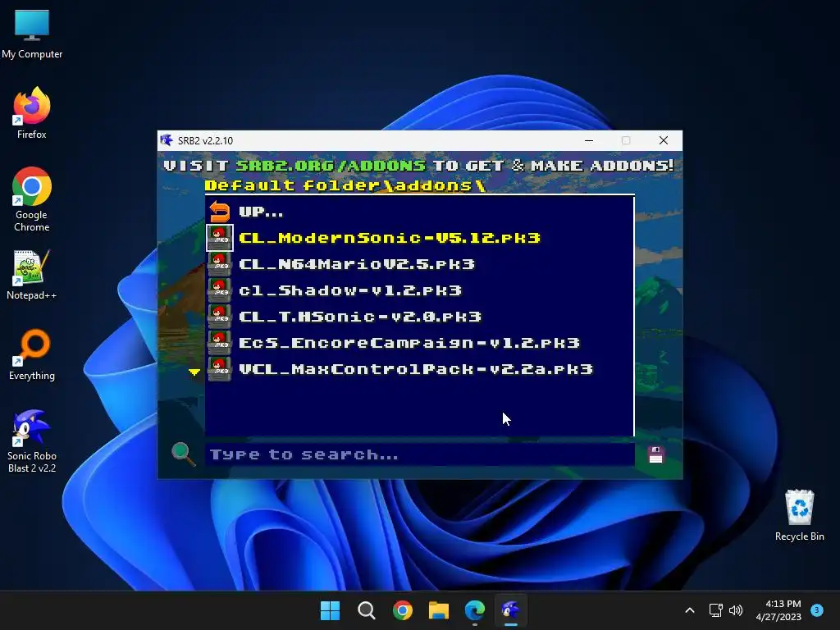Click the PK3 icon beside CL_T.HSonic-v2.0.pk3
This screenshot has width=840, height=630.
(220, 317)
